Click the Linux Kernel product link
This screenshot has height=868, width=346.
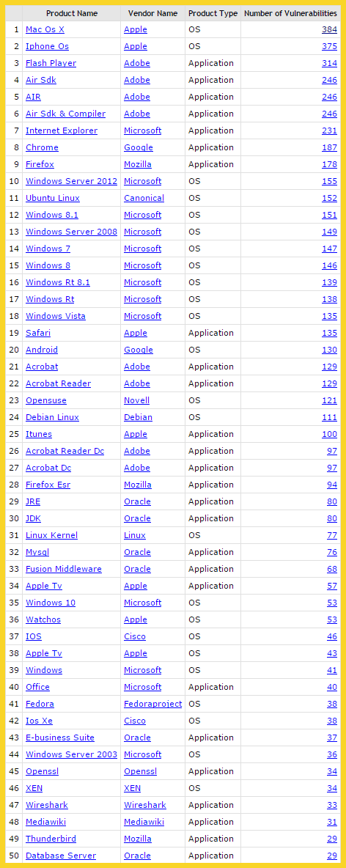point(51,535)
